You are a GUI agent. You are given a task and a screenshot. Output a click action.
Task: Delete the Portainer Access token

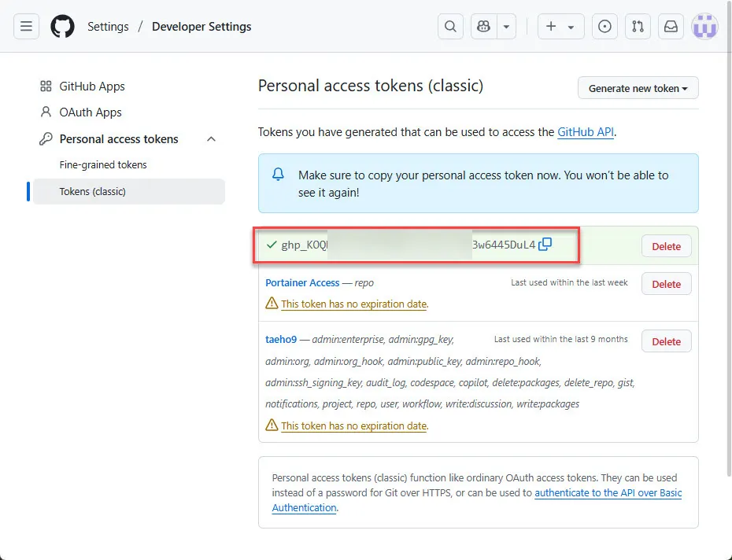click(x=666, y=283)
